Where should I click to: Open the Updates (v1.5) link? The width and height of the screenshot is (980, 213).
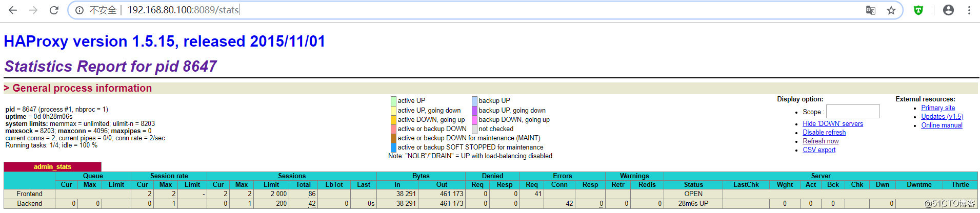point(942,117)
